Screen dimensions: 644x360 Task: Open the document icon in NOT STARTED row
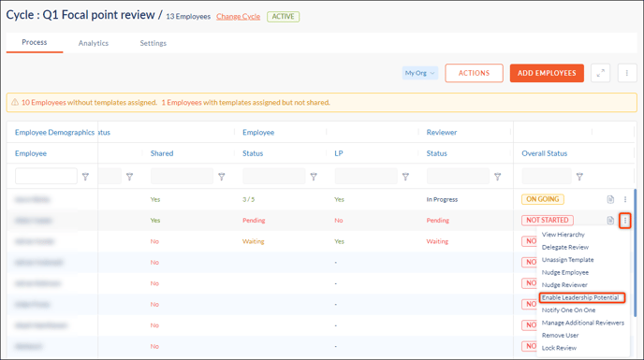click(x=610, y=221)
